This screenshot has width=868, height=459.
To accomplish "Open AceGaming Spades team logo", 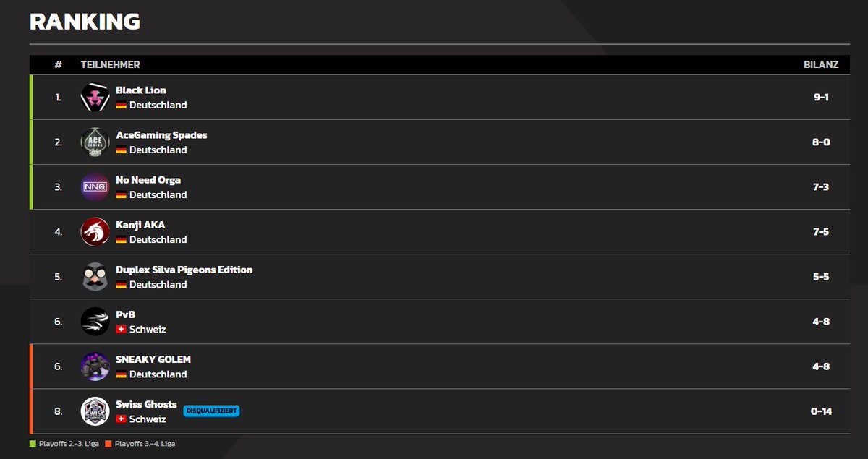I will (95, 142).
